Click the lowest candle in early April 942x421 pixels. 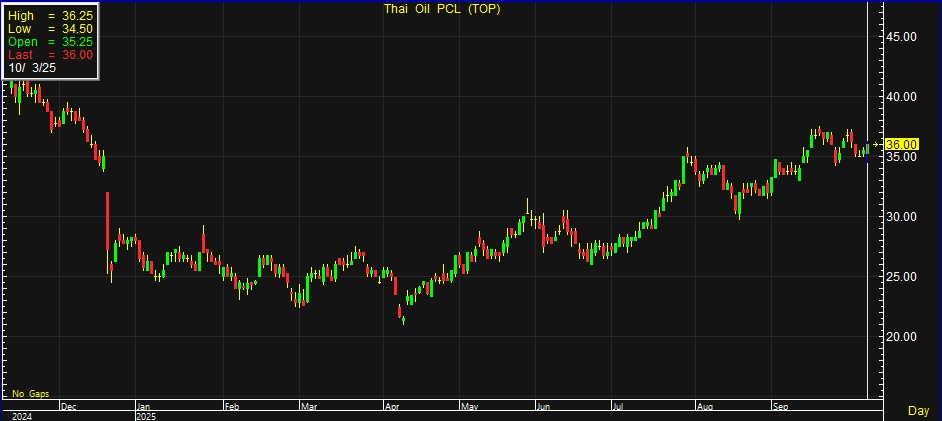coord(402,316)
